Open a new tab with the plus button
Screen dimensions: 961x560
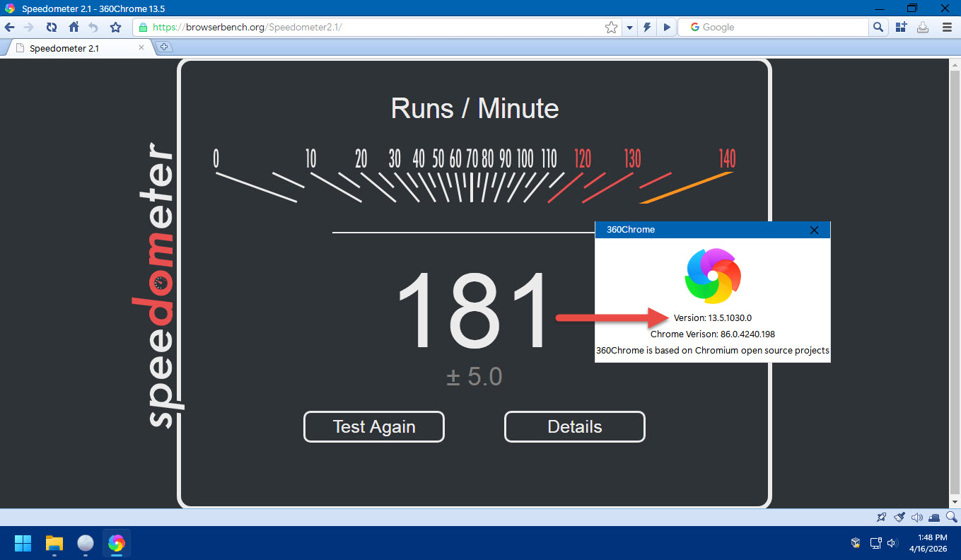pos(164,47)
